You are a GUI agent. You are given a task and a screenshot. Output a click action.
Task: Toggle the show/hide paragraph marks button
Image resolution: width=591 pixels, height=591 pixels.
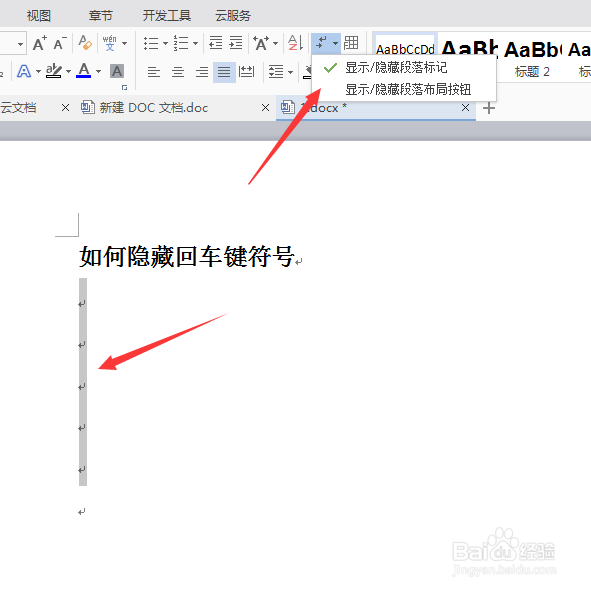322,43
